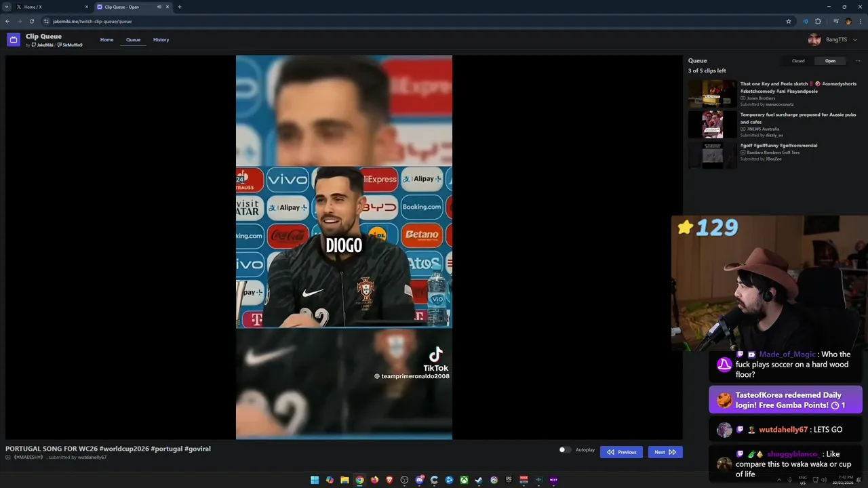Open a new browser tab
Viewport: 868px width, 488px height.
180,7
